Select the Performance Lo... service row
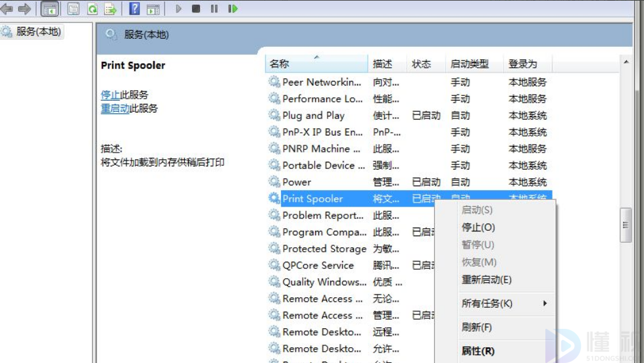 (x=409, y=99)
